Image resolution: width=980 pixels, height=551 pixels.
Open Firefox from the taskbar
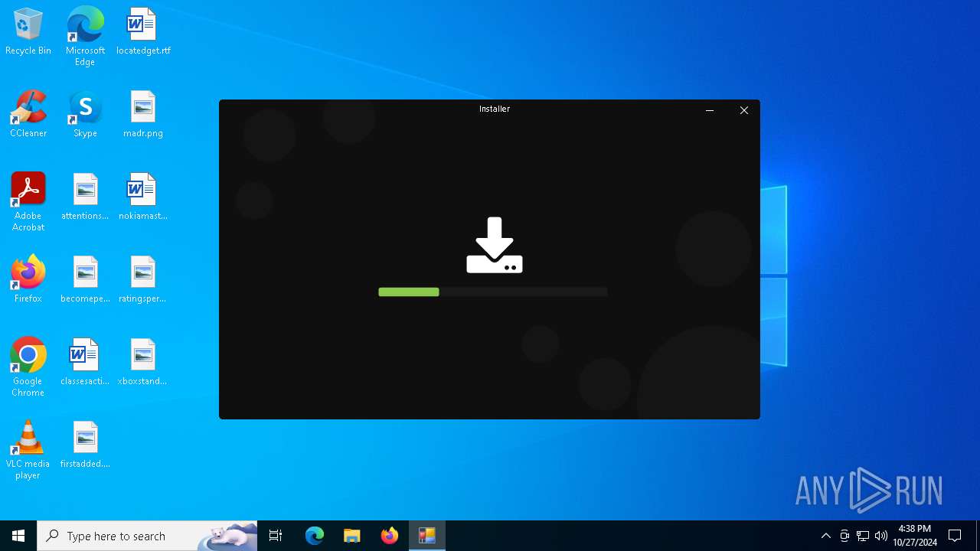(390, 536)
